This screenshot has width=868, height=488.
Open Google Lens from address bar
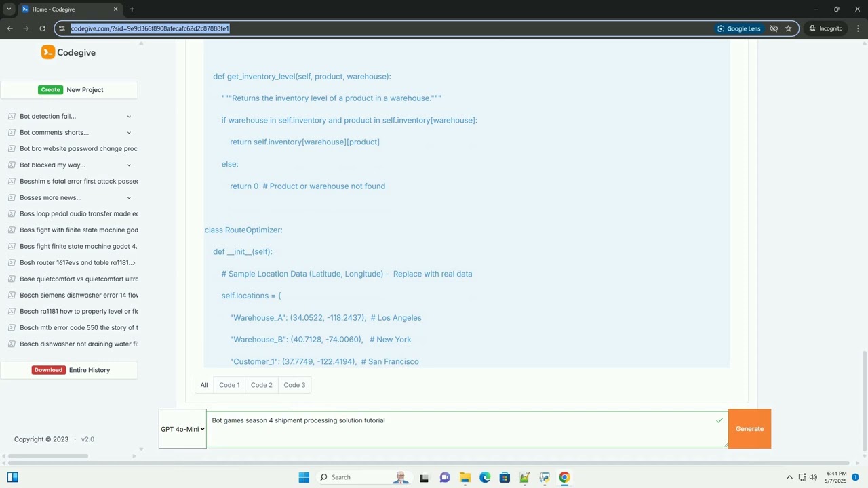tap(739, 28)
